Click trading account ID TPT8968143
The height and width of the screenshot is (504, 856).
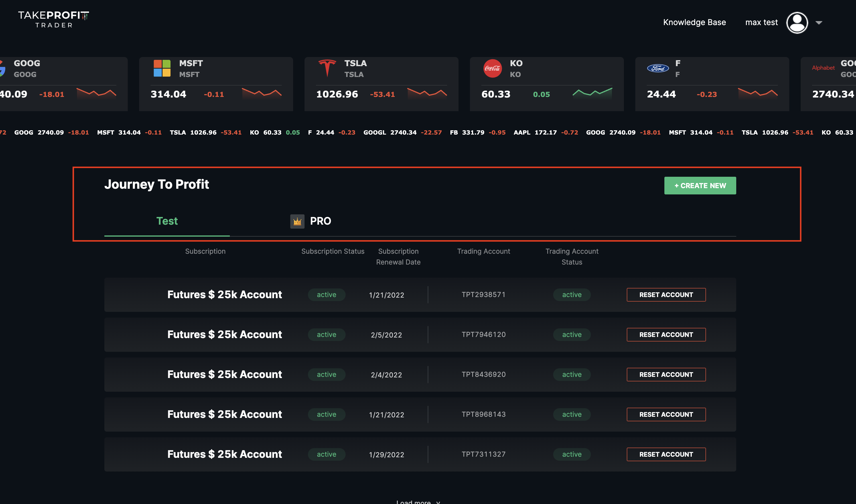pyautogui.click(x=483, y=414)
